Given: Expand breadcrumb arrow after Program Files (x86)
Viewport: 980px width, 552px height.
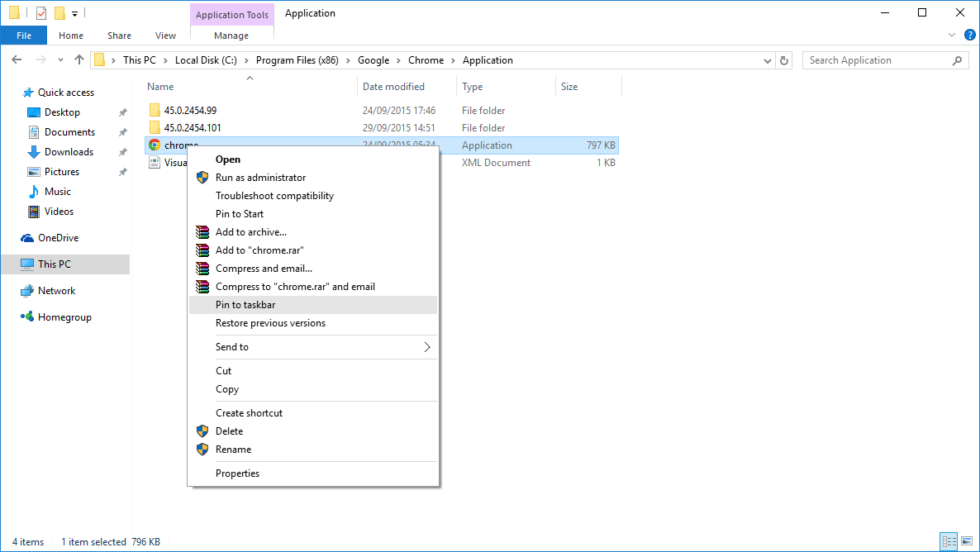Looking at the screenshot, I should pos(348,60).
